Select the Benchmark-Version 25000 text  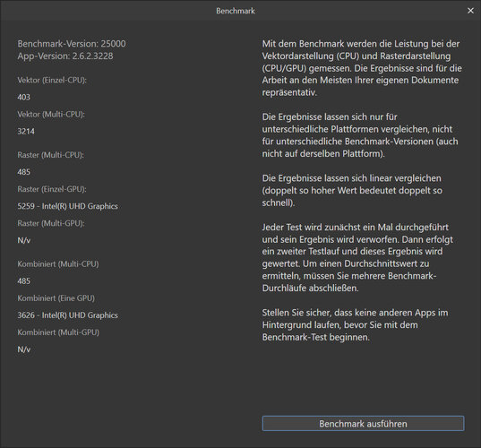pyautogui.click(x=72, y=44)
